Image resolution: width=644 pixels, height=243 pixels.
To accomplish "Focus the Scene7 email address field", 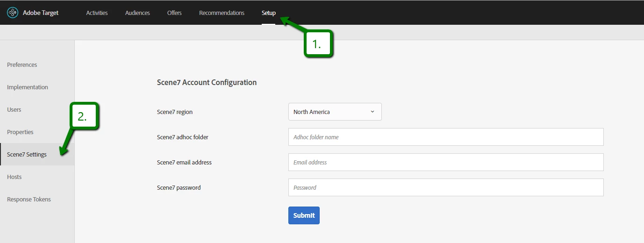I will tap(446, 162).
